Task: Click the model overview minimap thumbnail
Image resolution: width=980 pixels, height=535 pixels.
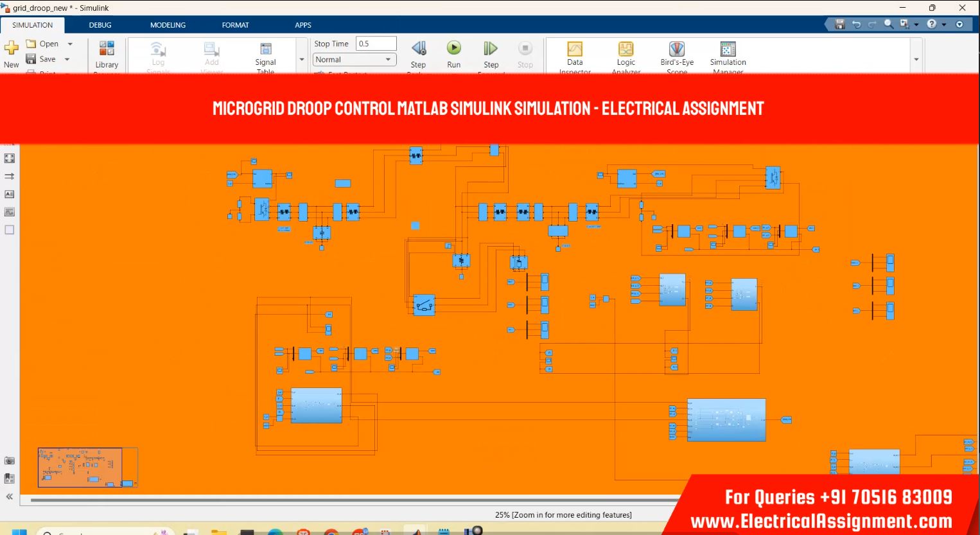Action: 80,467
